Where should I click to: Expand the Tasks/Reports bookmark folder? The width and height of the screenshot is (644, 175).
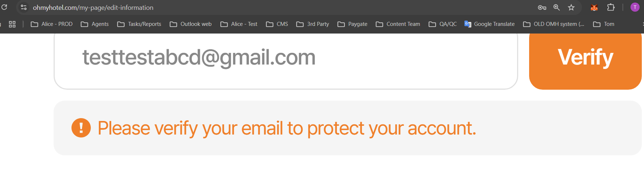[x=139, y=24]
